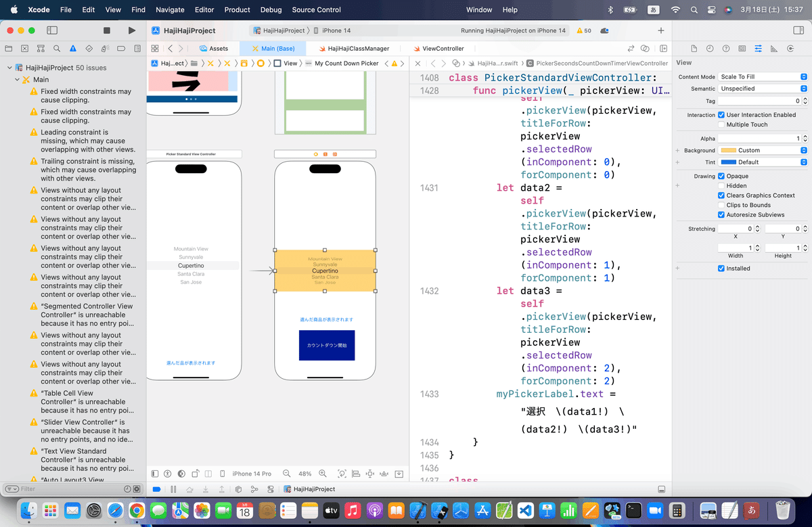Pause program execution in debug bar
This screenshot has width=812, height=527.
point(173,489)
